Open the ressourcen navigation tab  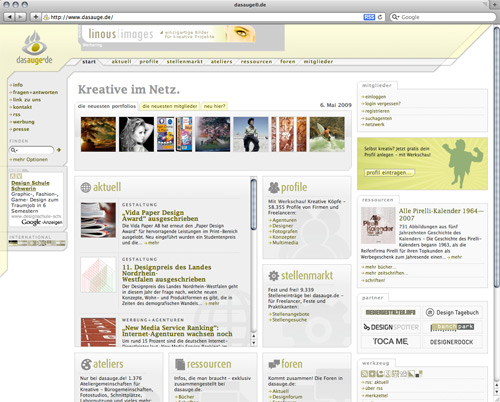[x=256, y=62]
